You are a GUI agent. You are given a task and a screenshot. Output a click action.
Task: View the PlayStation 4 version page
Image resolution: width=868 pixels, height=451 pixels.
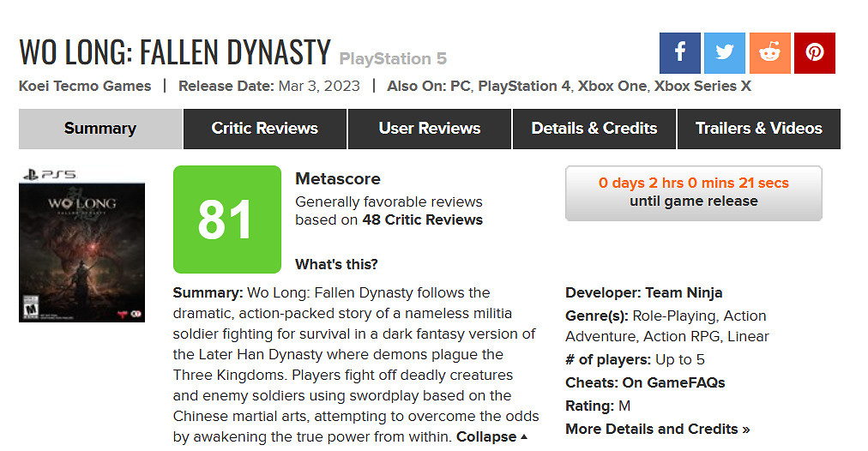[x=524, y=86]
